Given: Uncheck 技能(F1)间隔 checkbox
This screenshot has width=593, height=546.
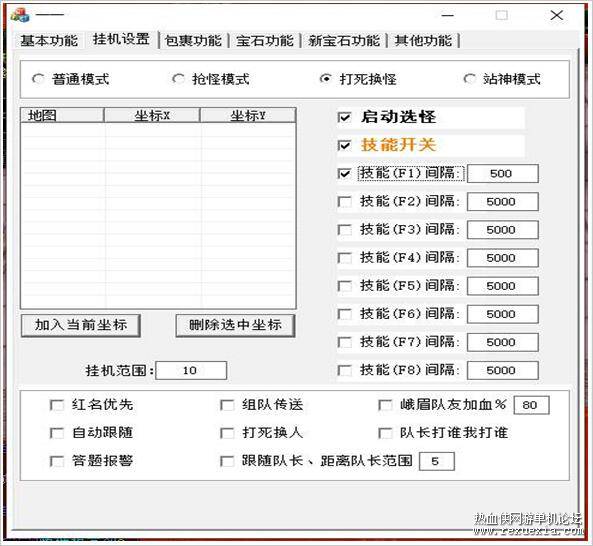Looking at the screenshot, I should point(344,174).
